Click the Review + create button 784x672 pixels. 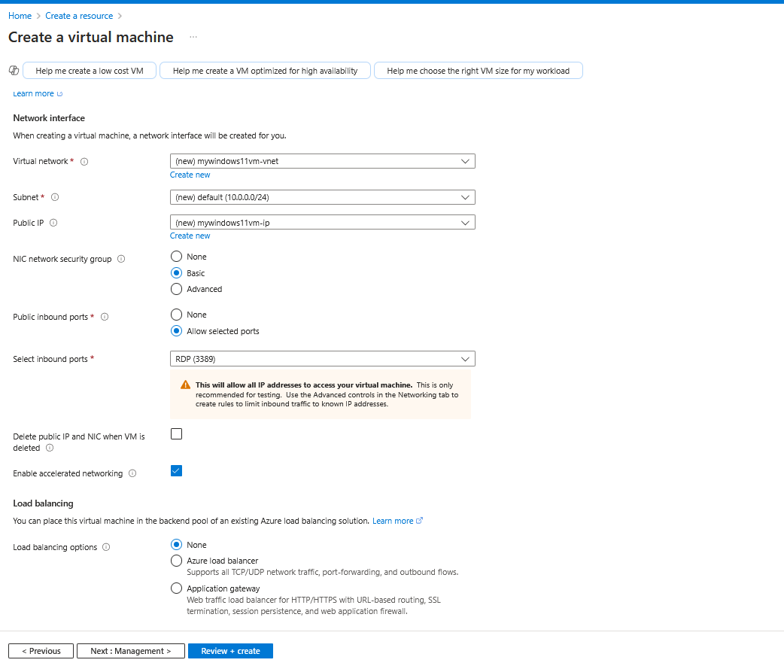[230, 650]
